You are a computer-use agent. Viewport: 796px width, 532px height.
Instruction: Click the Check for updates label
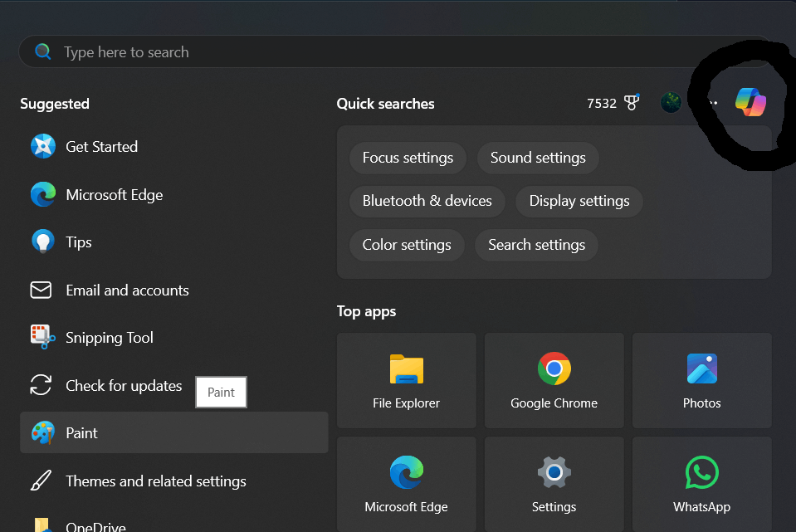pyautogui.click(x=124, y=386)
